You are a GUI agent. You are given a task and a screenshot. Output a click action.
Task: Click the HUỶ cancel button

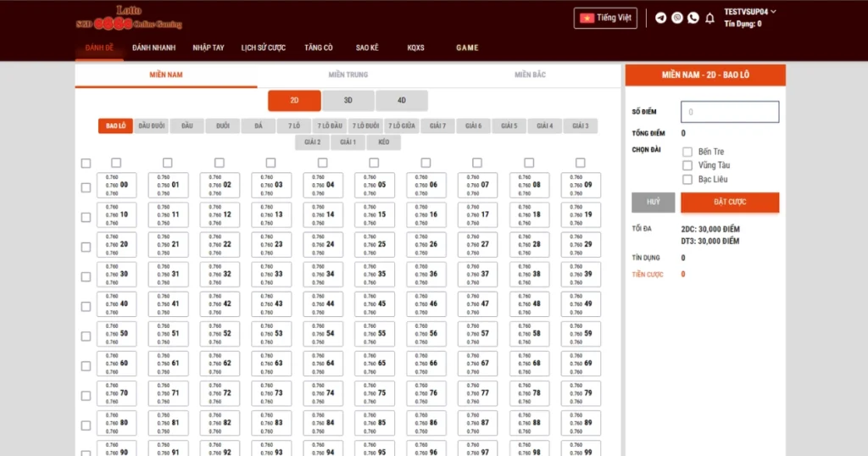tap(654, 202)
